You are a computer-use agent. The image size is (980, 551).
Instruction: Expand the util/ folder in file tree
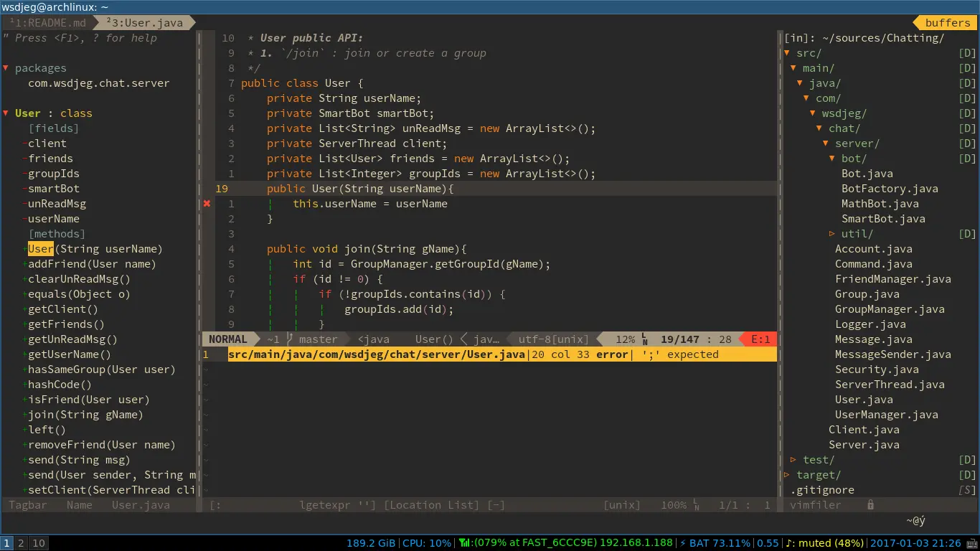832,234
